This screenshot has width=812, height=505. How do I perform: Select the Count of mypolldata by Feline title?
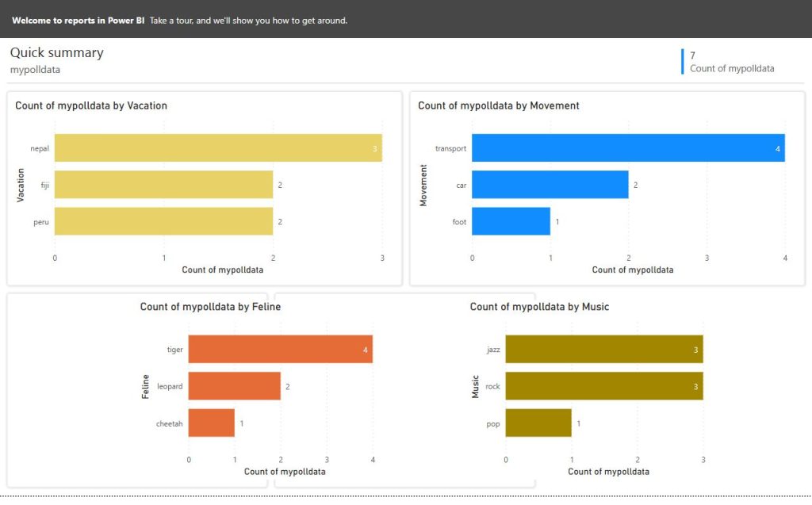coord(210,307)
